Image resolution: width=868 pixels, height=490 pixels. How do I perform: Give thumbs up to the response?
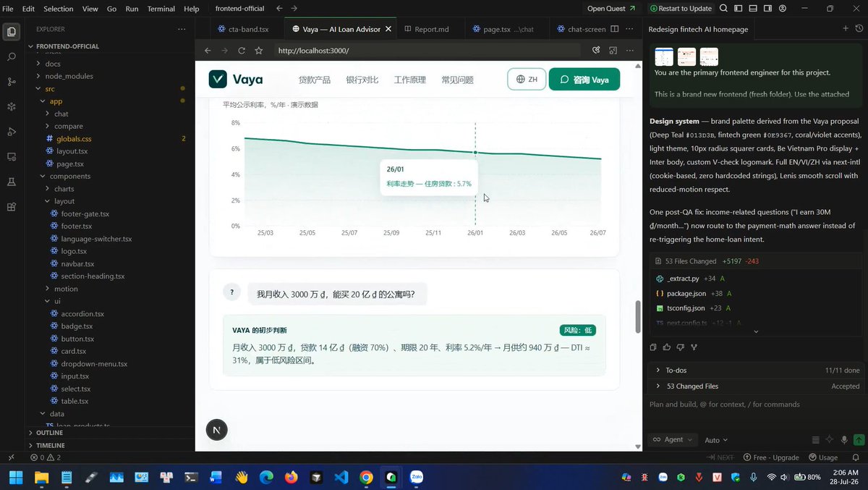tap(667, 347)
